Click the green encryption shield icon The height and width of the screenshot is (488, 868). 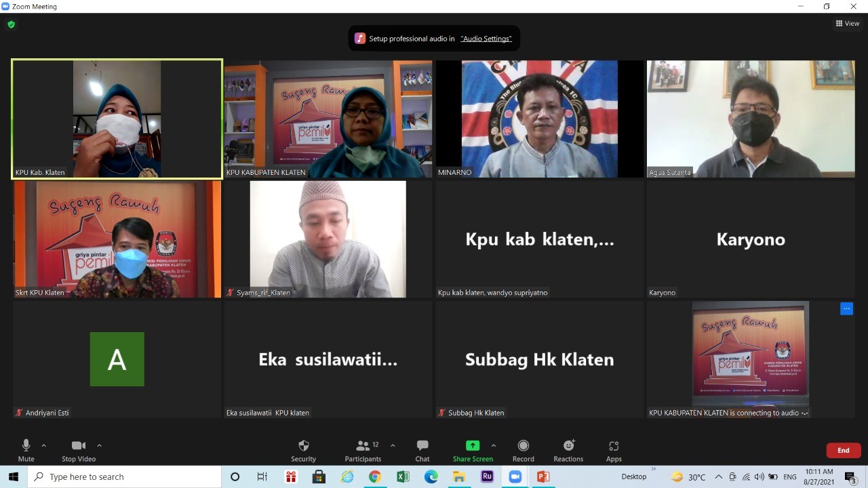coord(11,24)
